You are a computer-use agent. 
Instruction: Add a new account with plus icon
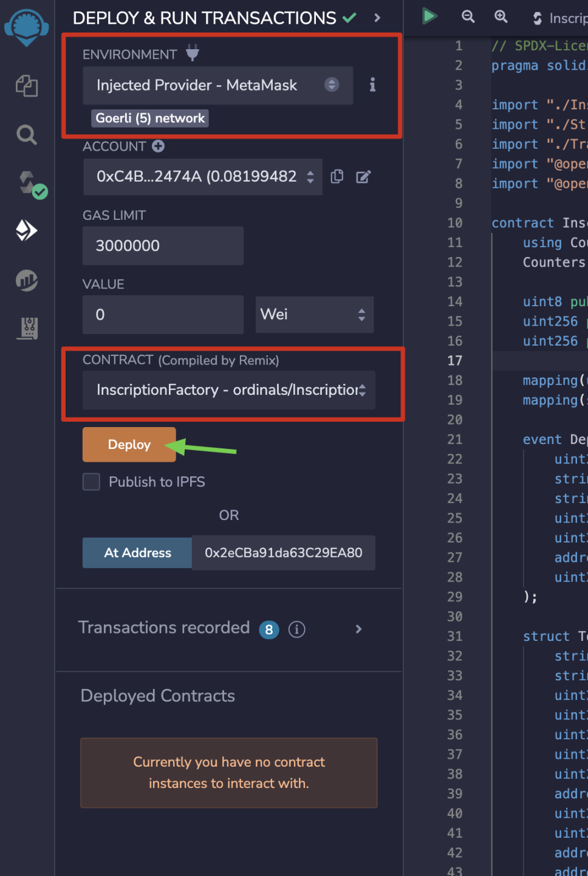tap(159, 146)
